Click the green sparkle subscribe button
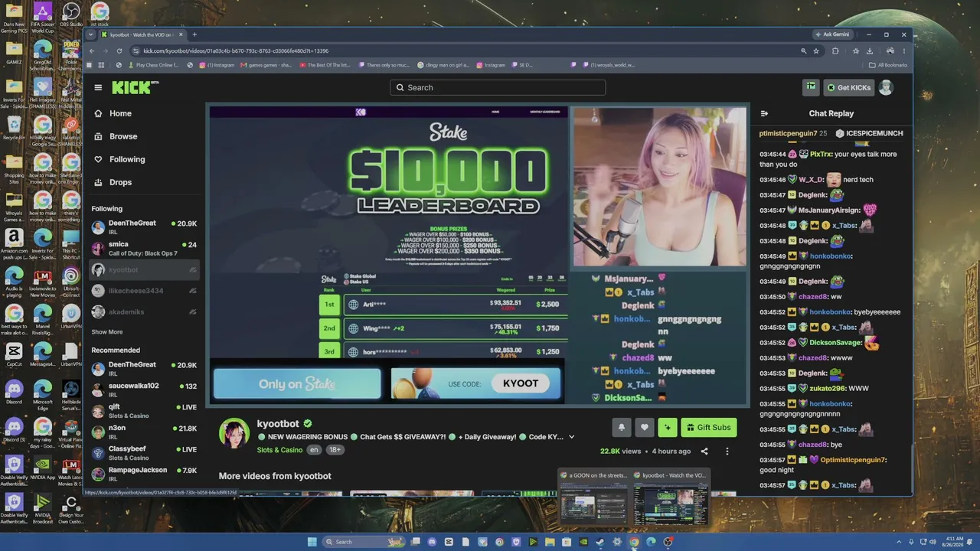The image size is (980, 551). coord(668,428)
